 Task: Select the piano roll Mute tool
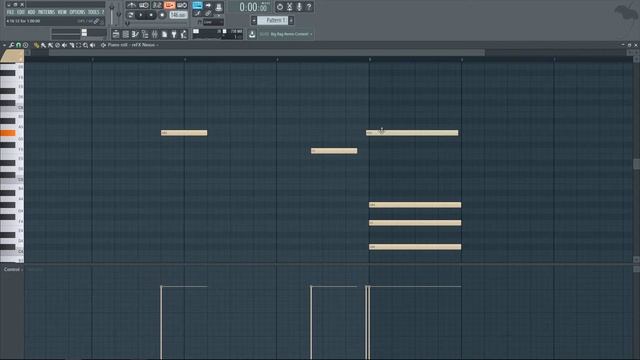64,45
